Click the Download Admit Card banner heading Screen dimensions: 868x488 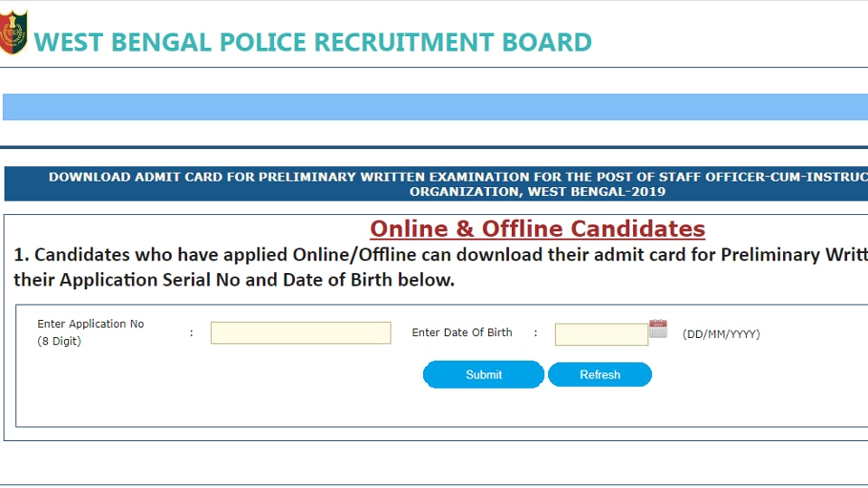click(436, 184)
